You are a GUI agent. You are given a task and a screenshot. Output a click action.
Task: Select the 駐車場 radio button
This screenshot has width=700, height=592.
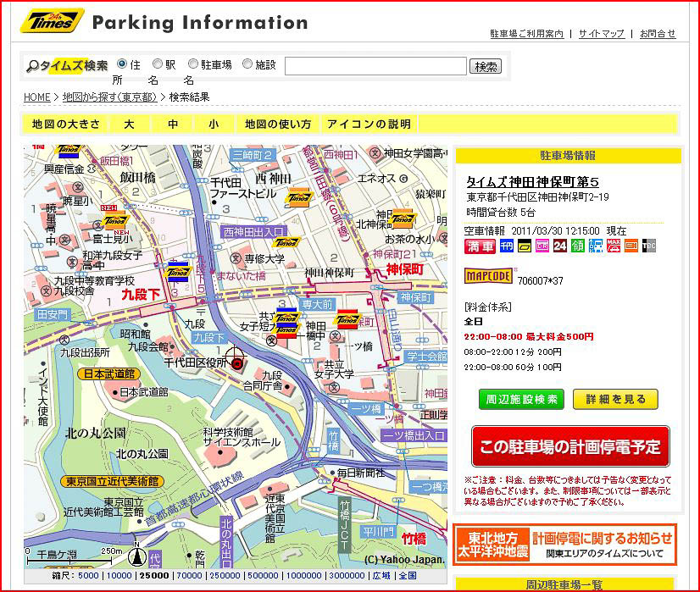[193, 64]
